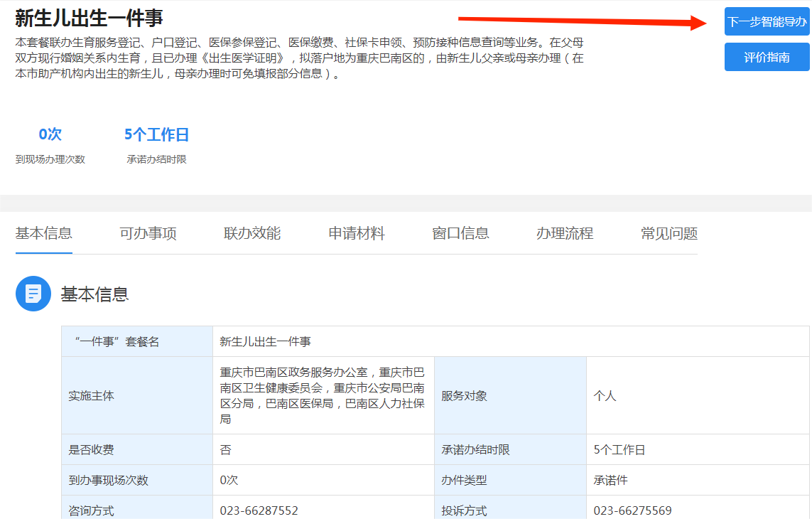812x519 pixels.
Task: Open the 评价指南 button
Action: [x=767, y=57]
